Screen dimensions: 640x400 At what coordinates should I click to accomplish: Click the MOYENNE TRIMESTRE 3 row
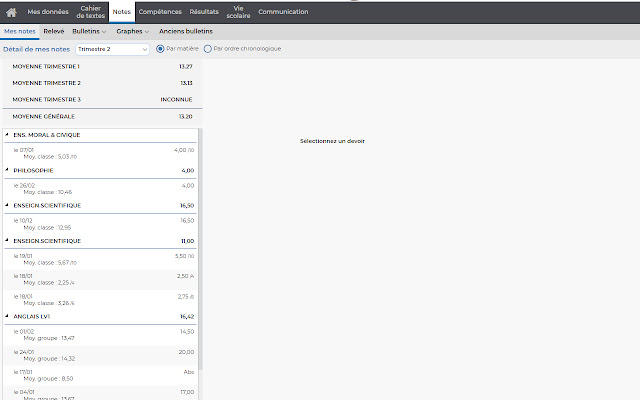tap(102, 100)
